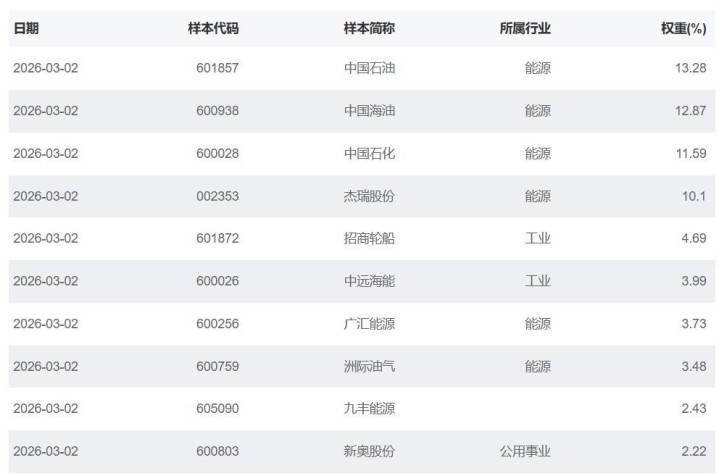Select sample code 002353
Image resolution: width=719 pixels, height=476 pixels.
[x=217, y=196]
